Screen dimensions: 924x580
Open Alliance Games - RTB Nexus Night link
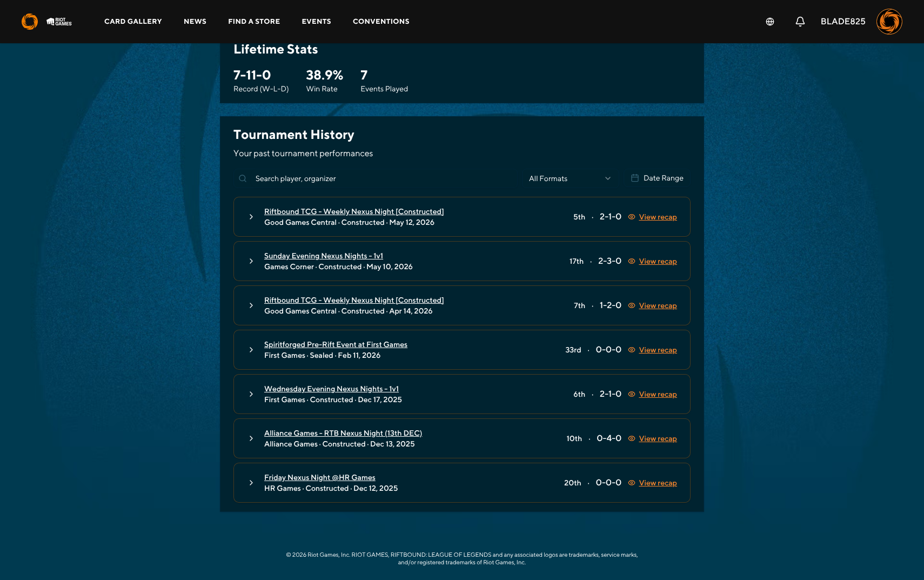[x=343, y=433]
